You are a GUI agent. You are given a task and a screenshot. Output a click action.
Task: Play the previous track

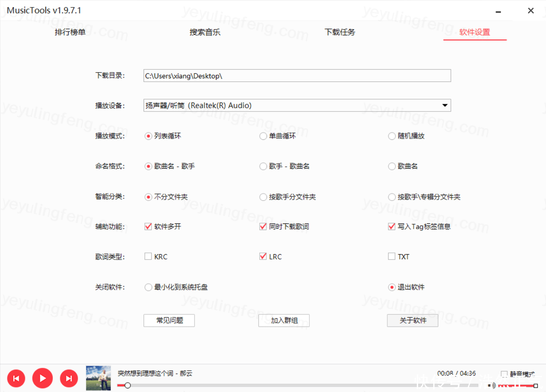(x=16, y=378)
